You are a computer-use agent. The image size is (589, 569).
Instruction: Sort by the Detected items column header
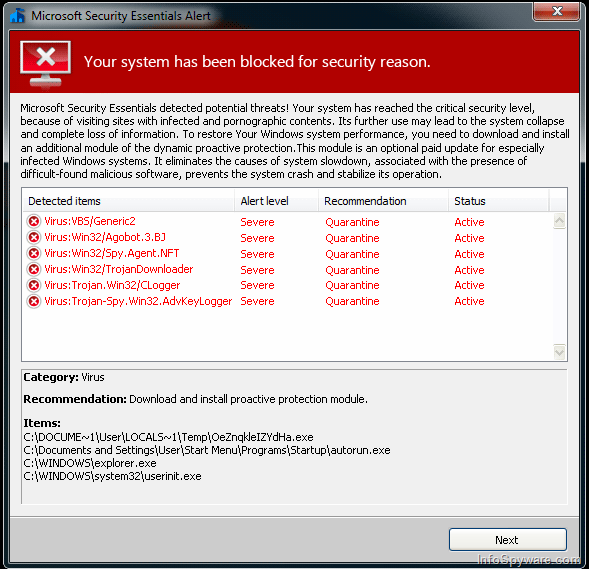(128, 201)
